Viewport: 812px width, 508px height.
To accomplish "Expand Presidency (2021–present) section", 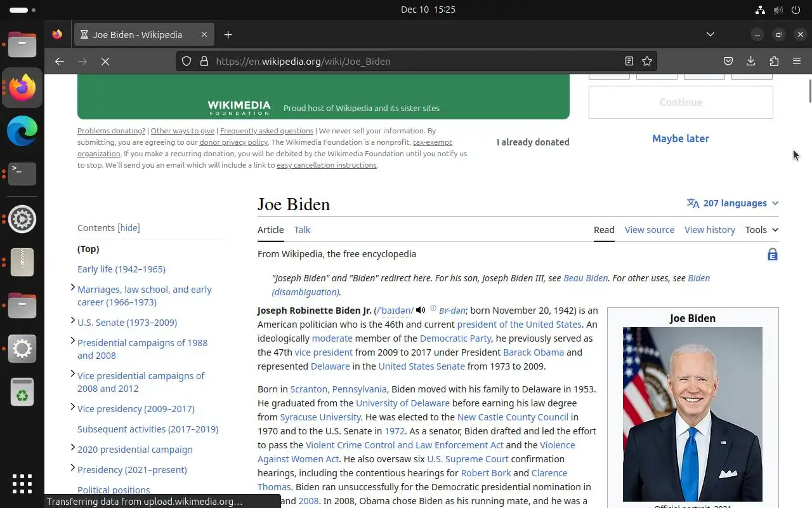I will click(72, 468).
